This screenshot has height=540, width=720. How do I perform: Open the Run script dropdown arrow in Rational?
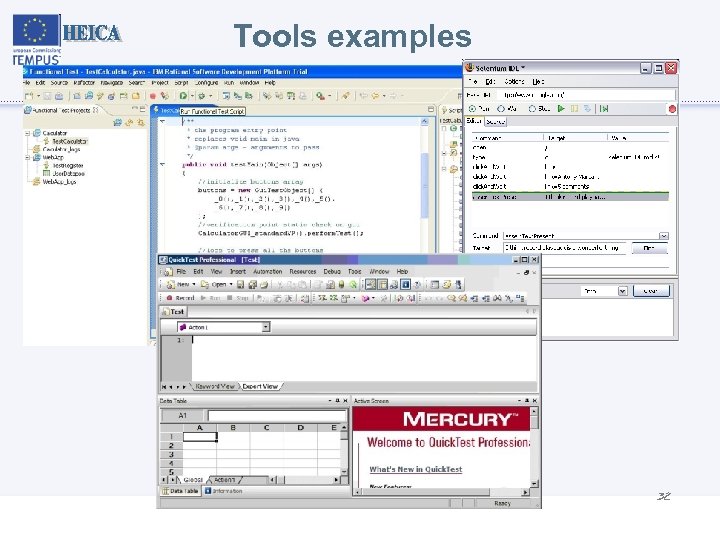coord(191,96)
